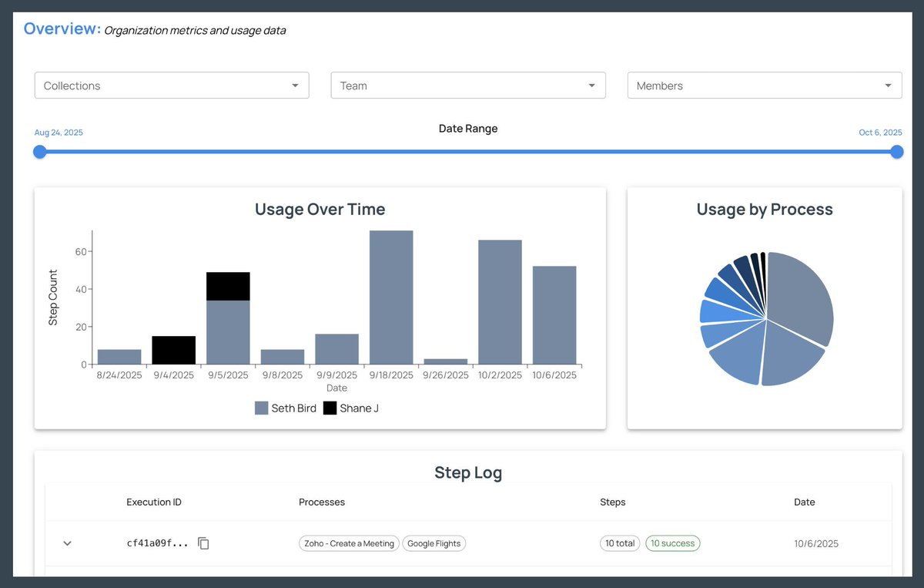The width and height of the screenshot is (924, 588).
Task: Click the Seth Bird legend swatch
Action: coord(261,408)
